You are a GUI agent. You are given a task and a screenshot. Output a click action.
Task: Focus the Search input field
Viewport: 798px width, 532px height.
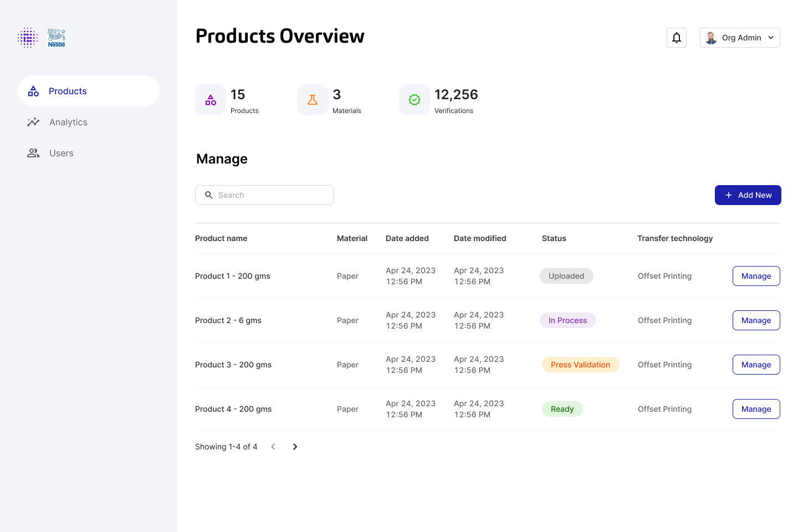(272, 195)
